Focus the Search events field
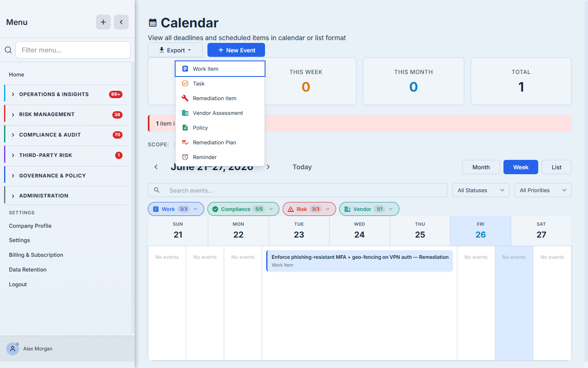This screenshot has height=368, width=588. pos(298,190)
